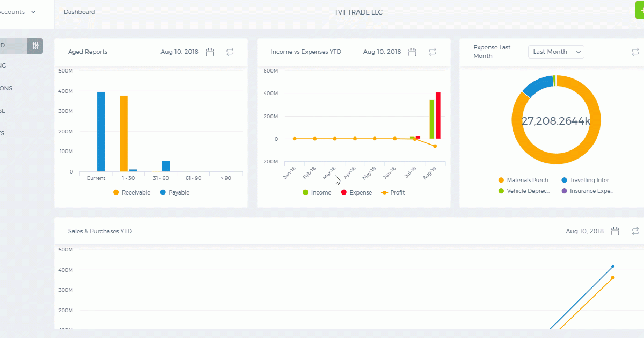
Task: Refresh the Sales & Purchases widget
Action: pyautogui.click(x=635, y=231)
